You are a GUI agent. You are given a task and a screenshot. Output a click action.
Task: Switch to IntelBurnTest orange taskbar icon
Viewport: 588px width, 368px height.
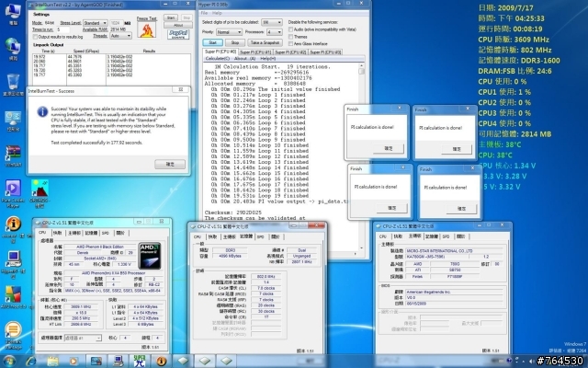click(162, 362)
